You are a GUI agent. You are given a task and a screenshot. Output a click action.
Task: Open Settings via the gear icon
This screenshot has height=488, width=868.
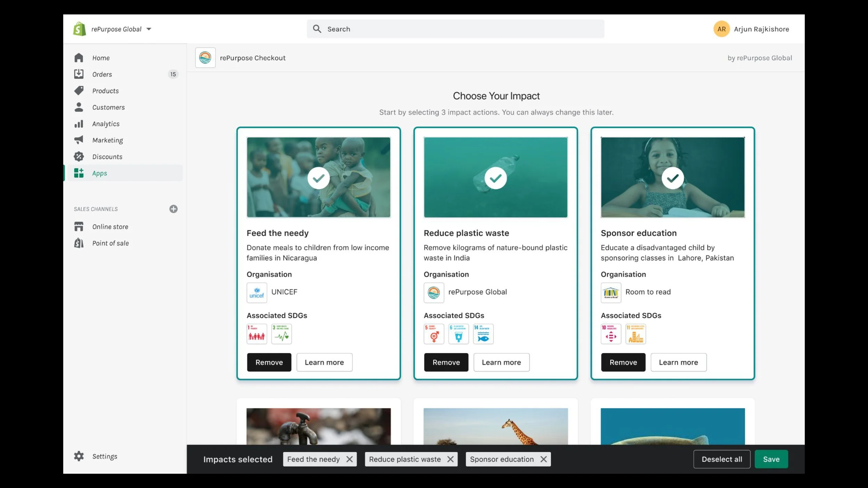(x=79, y=456)
